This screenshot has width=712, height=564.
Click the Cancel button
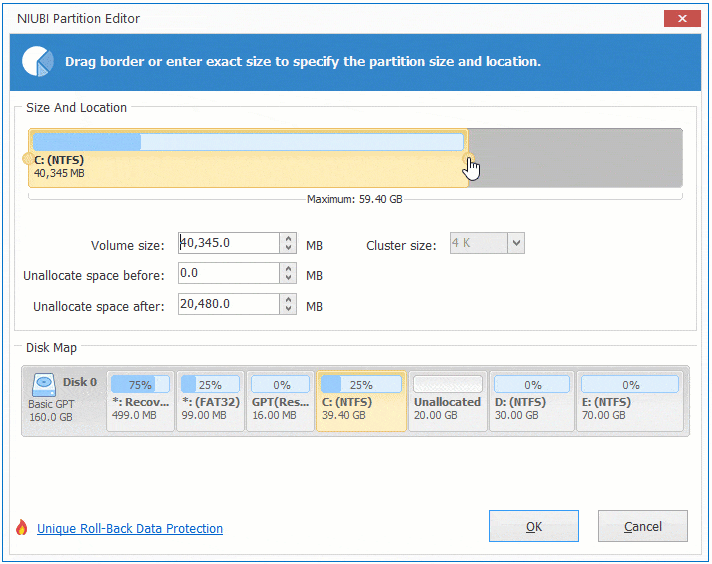(643, 526)
